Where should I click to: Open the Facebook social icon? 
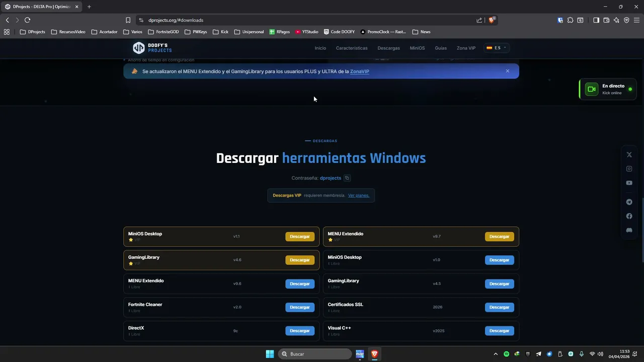[629, 216]
